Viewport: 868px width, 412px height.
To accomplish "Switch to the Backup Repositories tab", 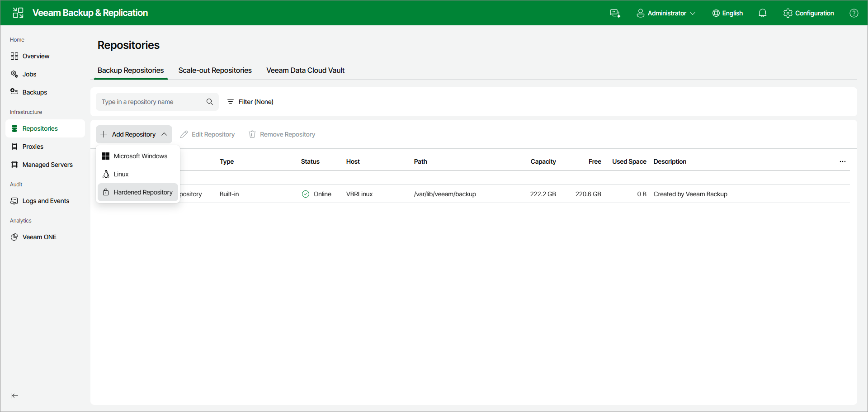I will [x=131, y=70].
